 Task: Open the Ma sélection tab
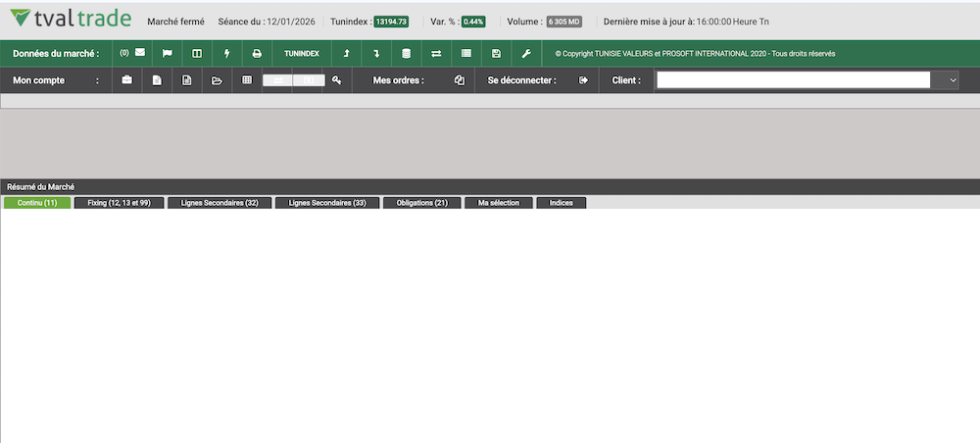click(499, 203)
